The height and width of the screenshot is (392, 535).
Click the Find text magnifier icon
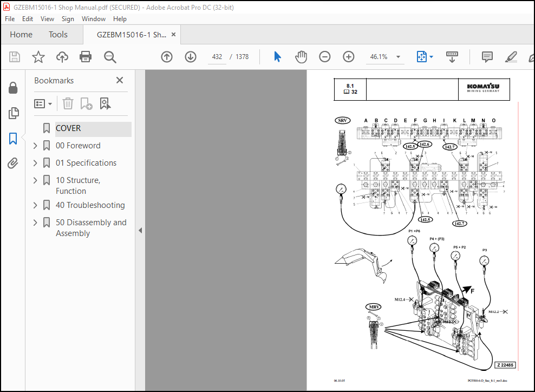click(x=110, y=57)
